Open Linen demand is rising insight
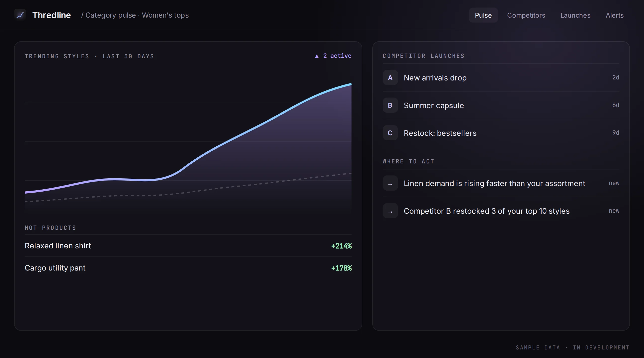 [501, 183]
